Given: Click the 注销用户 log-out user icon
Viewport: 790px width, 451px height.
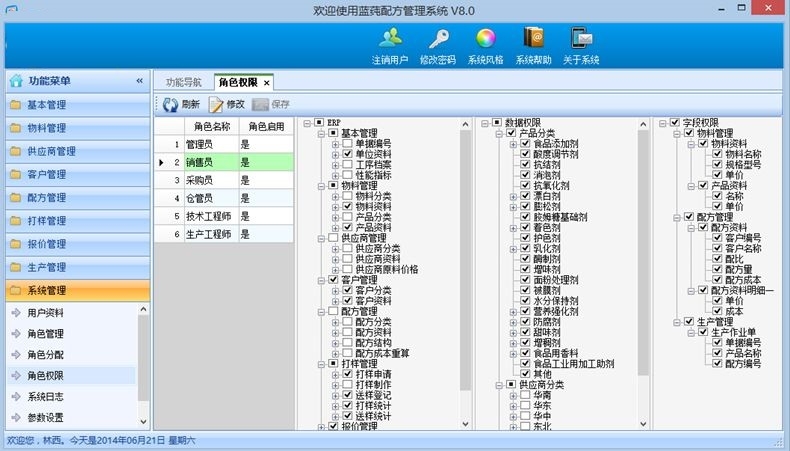Looking at the screenshot, I should click(390, 38).
